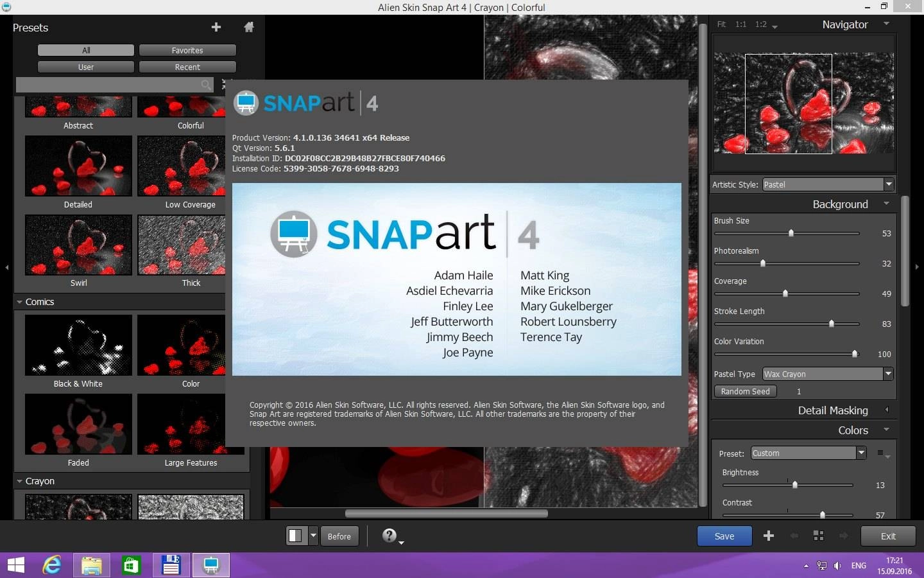Click the right arrow icon before Exit
The width and height of the screenshot is (924, 578).
coord(844,536)
